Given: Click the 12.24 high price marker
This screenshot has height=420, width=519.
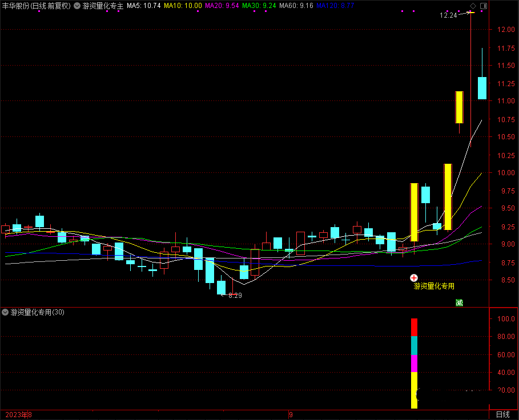Looking at the screenshot, I should coord(448,15).
